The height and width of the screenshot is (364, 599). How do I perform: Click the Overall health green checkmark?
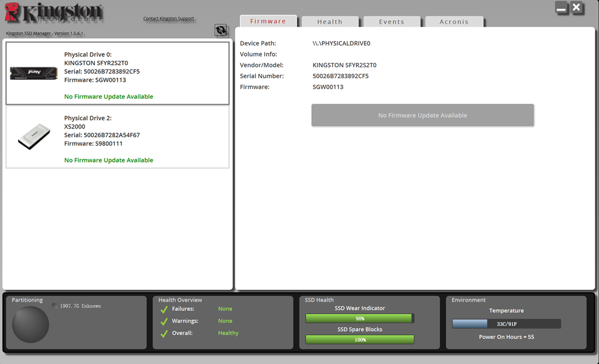(164, 334)
